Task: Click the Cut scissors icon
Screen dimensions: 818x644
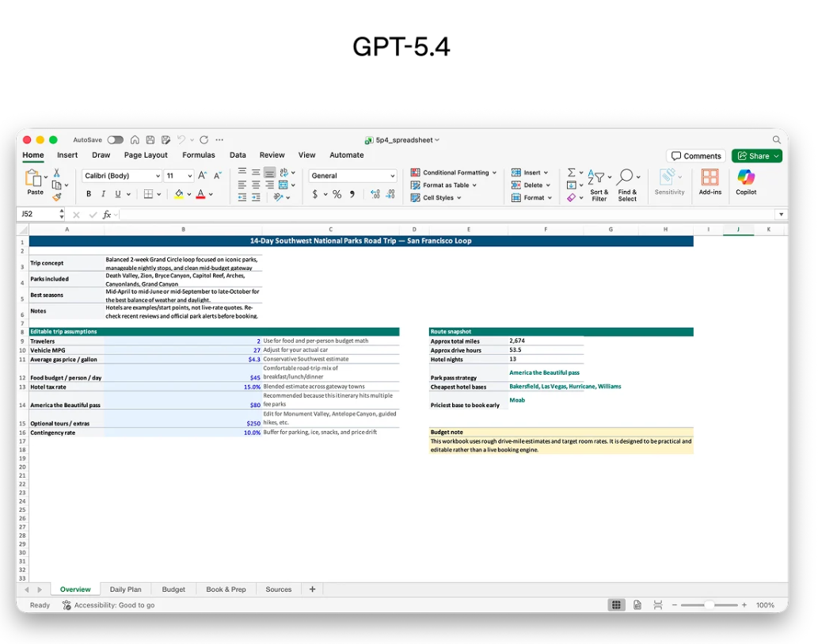Action: tap(56, 173)
